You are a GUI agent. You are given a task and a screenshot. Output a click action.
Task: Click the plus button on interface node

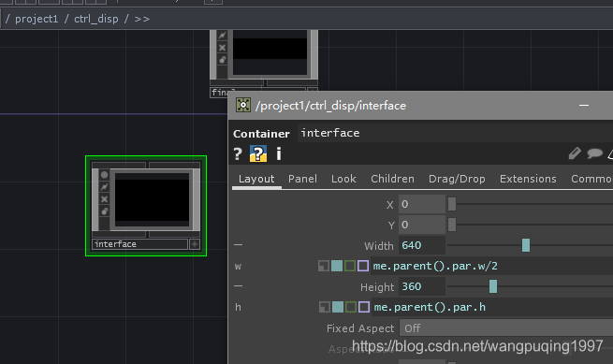(195, 244)
